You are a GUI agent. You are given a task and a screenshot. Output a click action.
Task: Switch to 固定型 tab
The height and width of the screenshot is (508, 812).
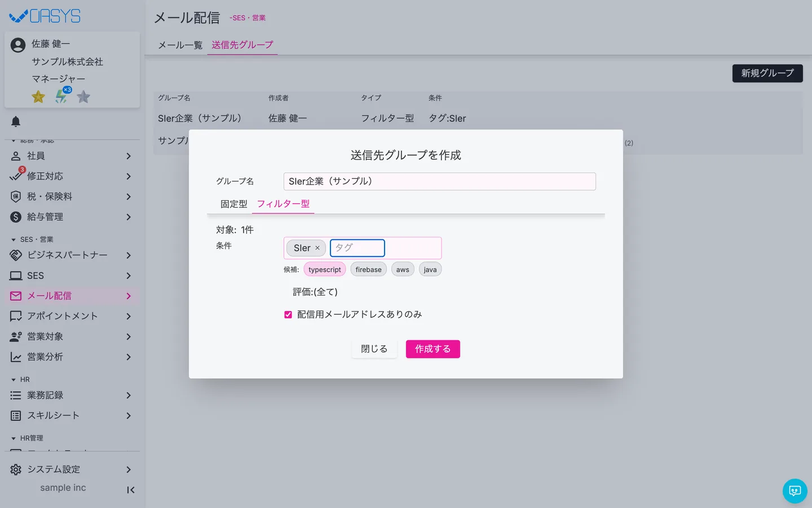234,204
